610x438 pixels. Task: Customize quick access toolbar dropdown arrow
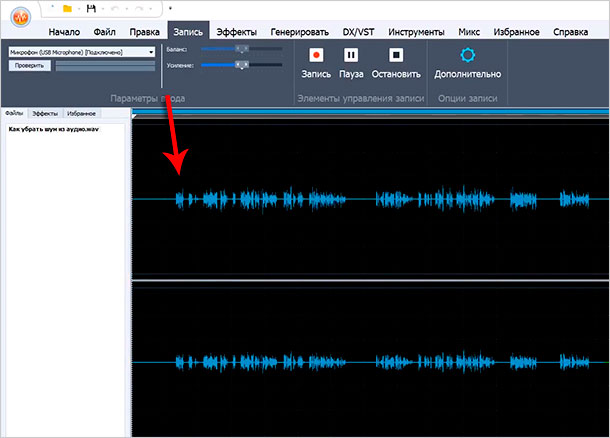[x=170, y=8]
